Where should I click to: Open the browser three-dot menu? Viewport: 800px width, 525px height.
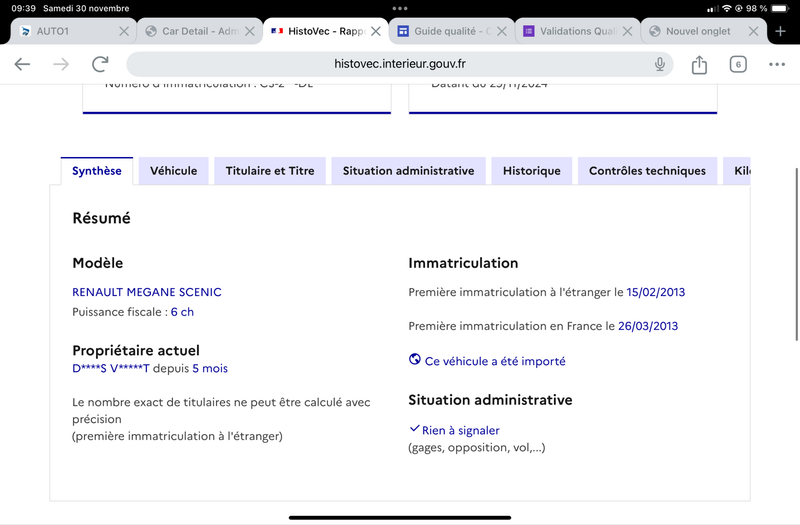[777, 64]
